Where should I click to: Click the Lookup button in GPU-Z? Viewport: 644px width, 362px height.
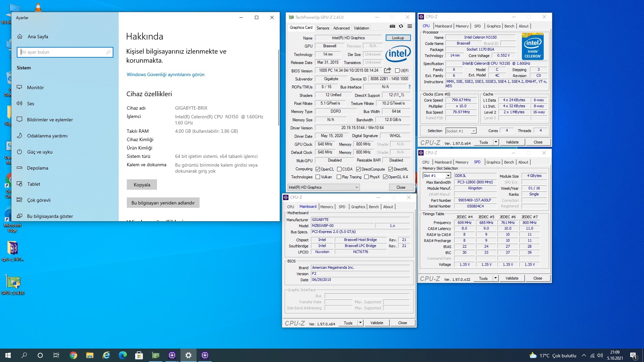pyautogui.click(x=398, y=38)
